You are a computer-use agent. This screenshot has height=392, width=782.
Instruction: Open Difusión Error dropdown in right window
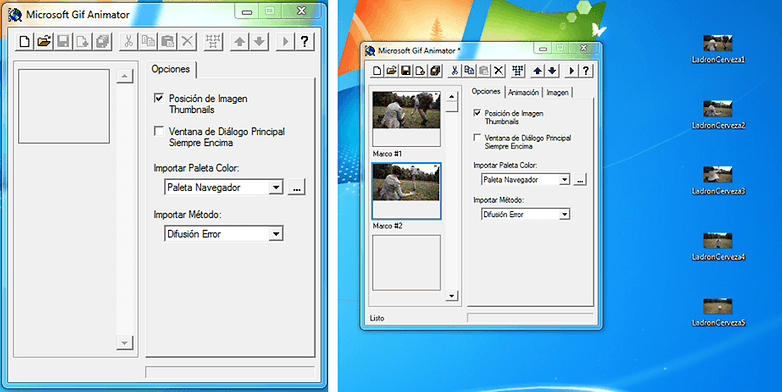[x=564, y=214]
